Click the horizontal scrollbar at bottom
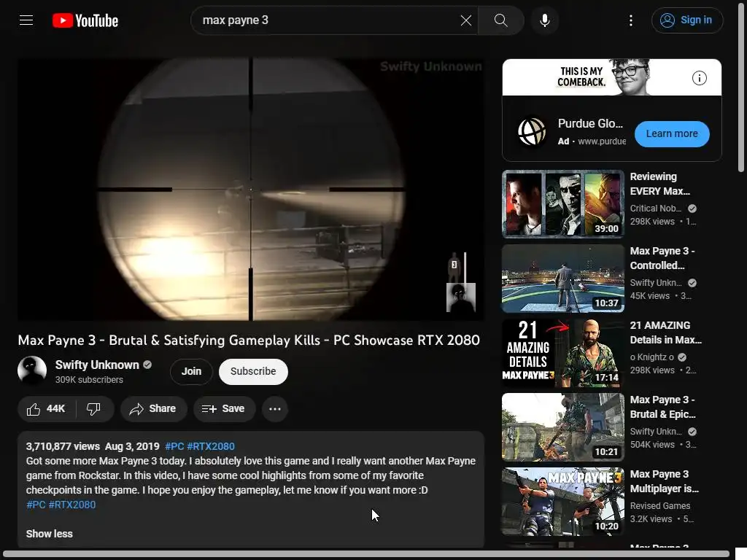Screen dimensions: 747x560 coord(367,555)
